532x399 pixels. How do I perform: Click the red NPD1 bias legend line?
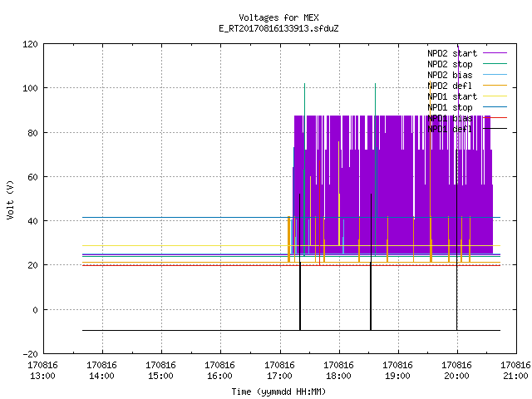click(x=495, y=118)
